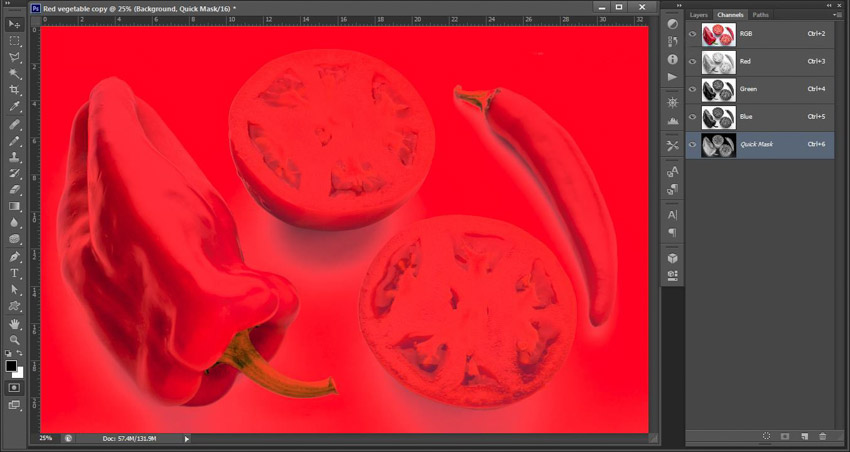
Task: Toggle visibility of the Red channel
Action: (692, 62)
